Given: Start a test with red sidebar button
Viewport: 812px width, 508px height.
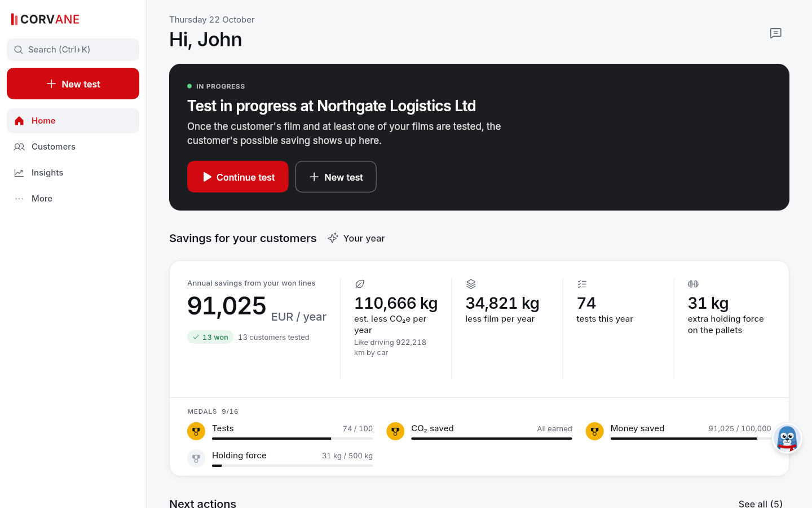Looking at the screenshot, I should pos(73,84).
